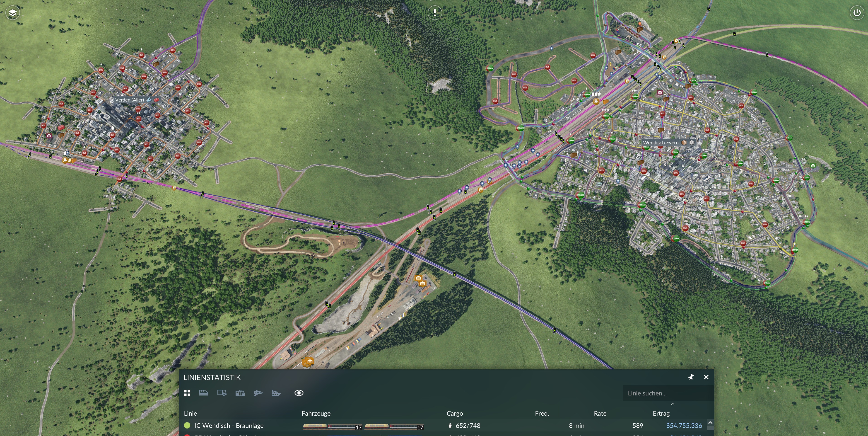Filter line statistics by ships
This screenshot has width=868, height=436.
coord(276,393)
